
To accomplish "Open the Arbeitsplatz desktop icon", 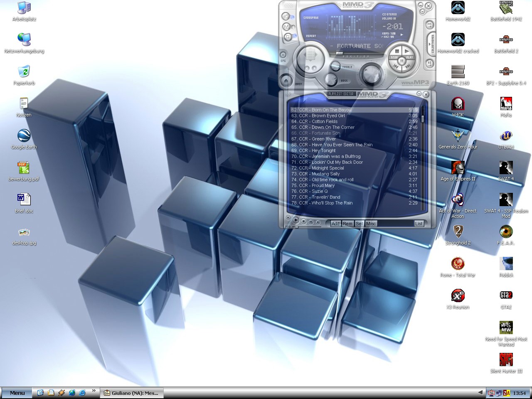I will 24,11.
